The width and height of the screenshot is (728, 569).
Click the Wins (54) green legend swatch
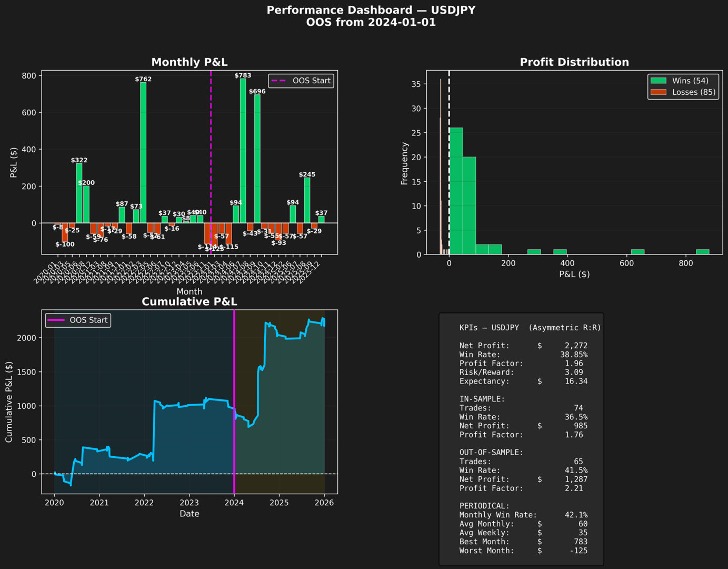tap(659, 81)
